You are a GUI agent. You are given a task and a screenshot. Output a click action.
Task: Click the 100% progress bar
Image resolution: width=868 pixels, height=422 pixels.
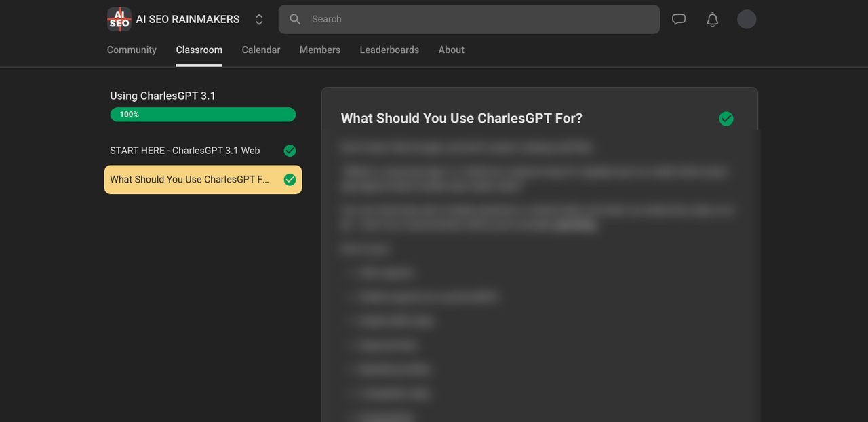(x=203, y=115)
